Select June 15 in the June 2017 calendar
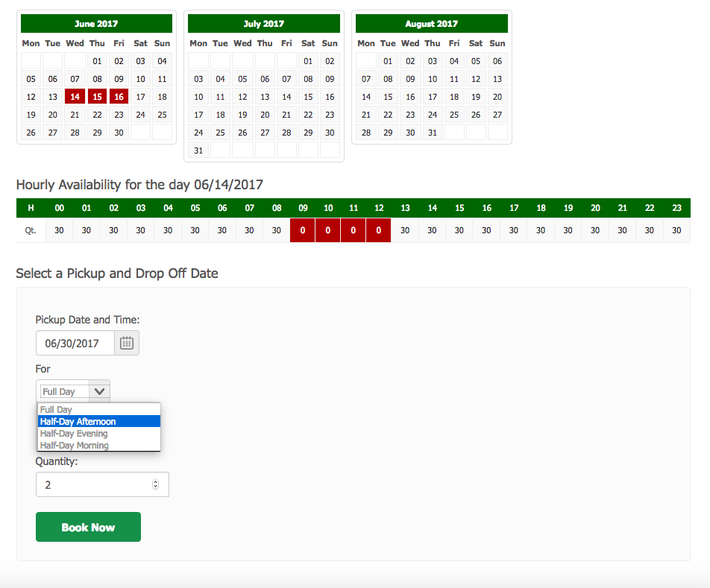Screen dimensions: 710x588 point(97,97)
